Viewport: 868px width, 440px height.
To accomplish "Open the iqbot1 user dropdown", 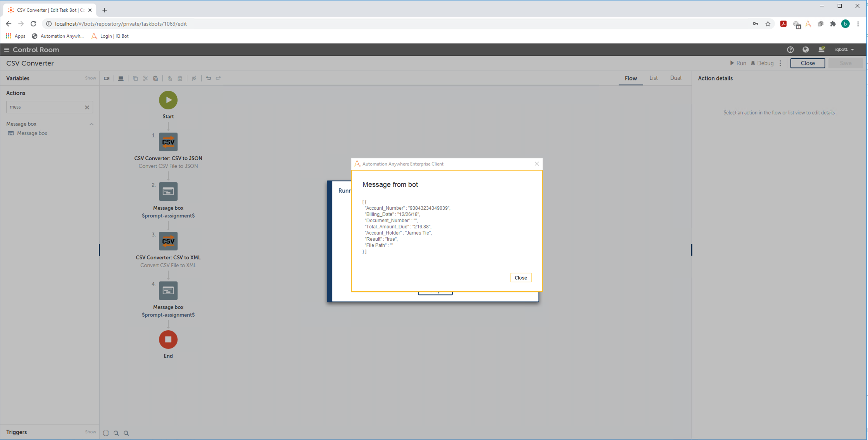I will click(x=844, y=50).
